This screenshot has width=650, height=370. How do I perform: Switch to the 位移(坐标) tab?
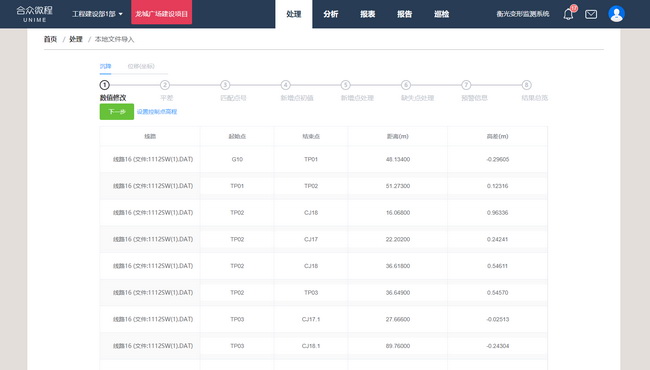tap(141, 66)
